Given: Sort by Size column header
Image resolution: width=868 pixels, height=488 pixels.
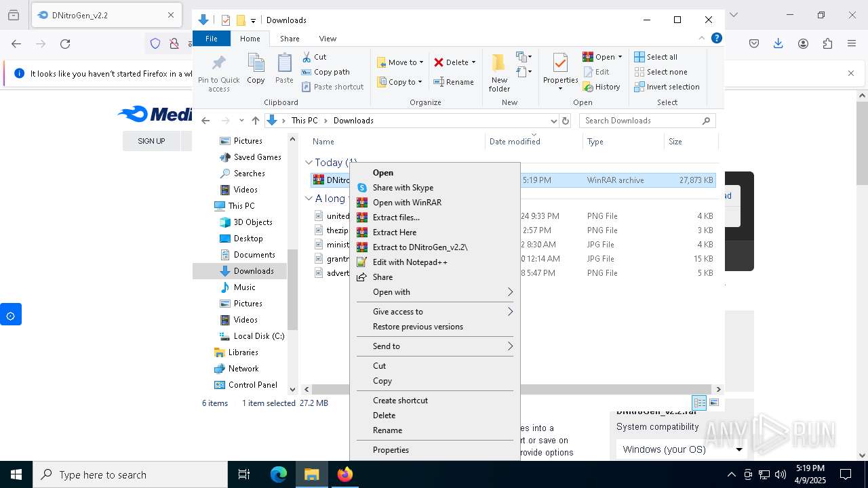Looking at the screenshot, I should pos(690,142).
